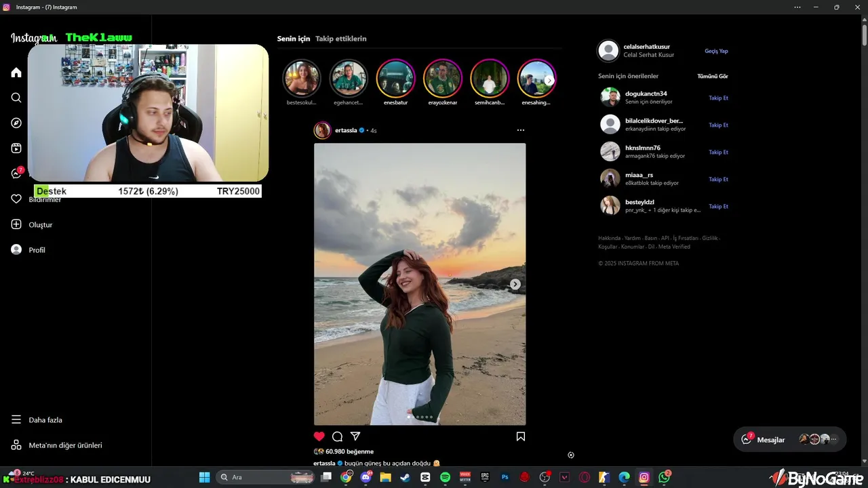Open dogukanctn34 suggested profile
868x488 pixels.
[x=646, y=94]
